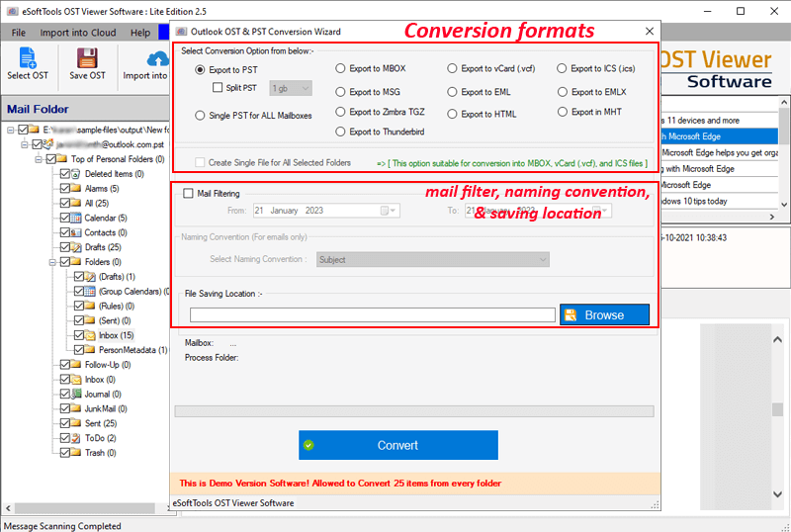Select the 'dows 10 tips today' mail row
Image resolution: width=791 pixels, height=532 pixels.
click(x=719, y=201)
